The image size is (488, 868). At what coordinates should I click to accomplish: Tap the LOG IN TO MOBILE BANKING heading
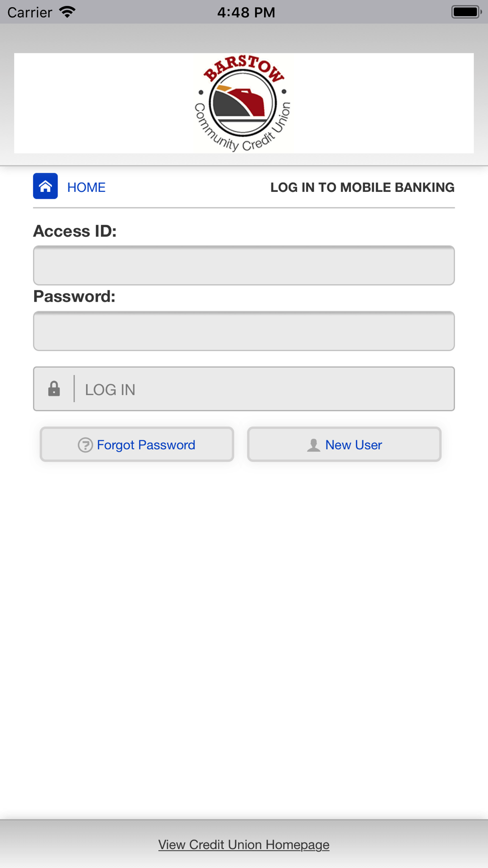coord(362,187)
